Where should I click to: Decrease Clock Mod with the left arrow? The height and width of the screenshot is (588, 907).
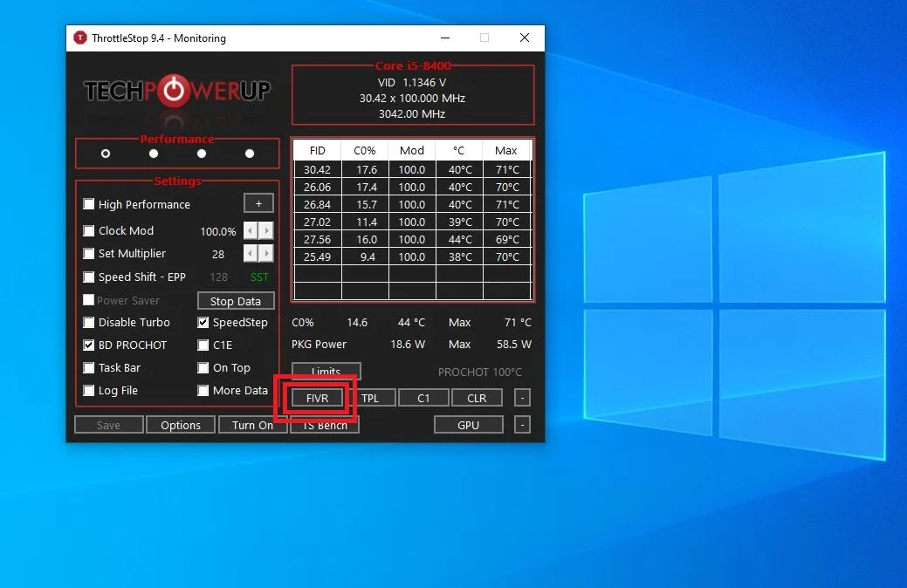[251, 230]
